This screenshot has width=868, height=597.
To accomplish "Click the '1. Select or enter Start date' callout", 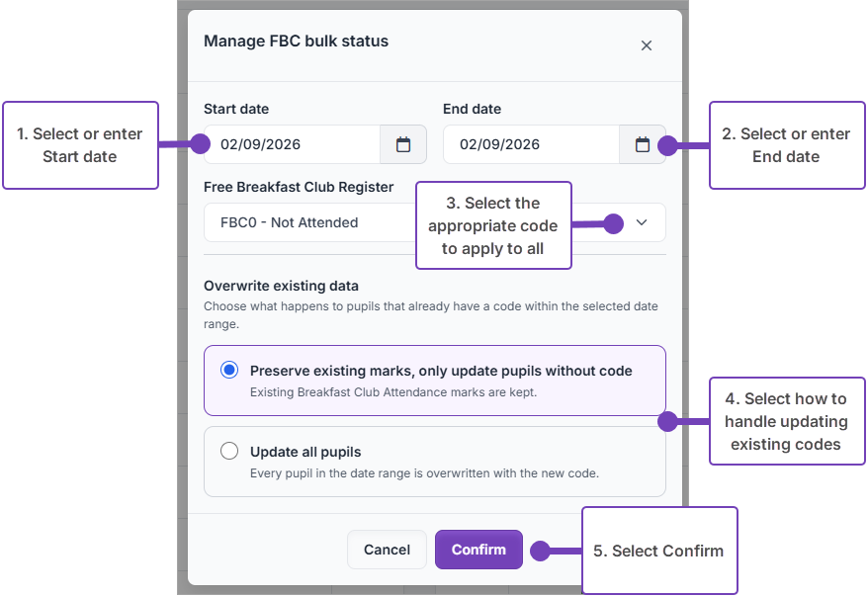I will click(81, 145).
